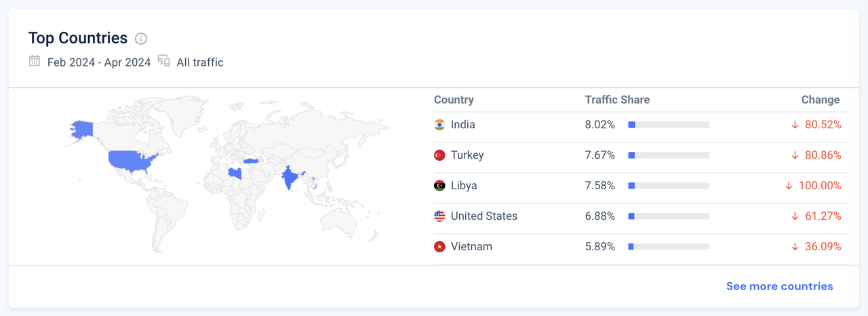Click the info icon beside Top Countries
This screenshot has height=316, width=868.
coord(141,39)
